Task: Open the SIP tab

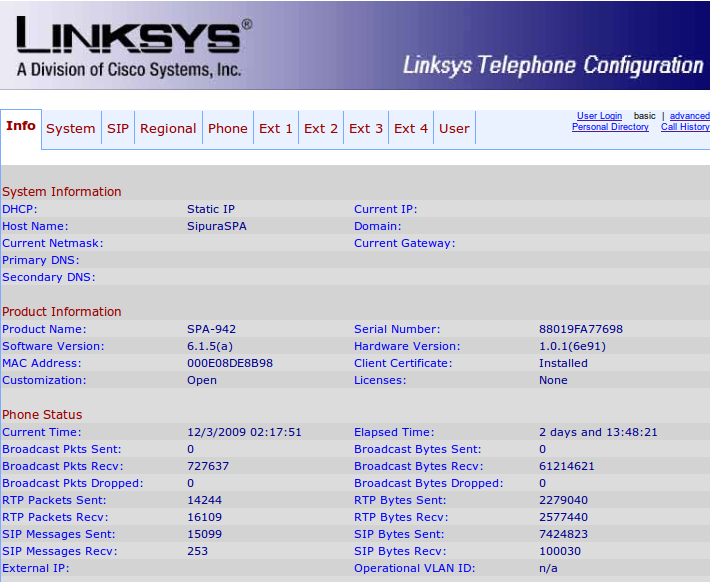Action: click(x=118, y=129)
